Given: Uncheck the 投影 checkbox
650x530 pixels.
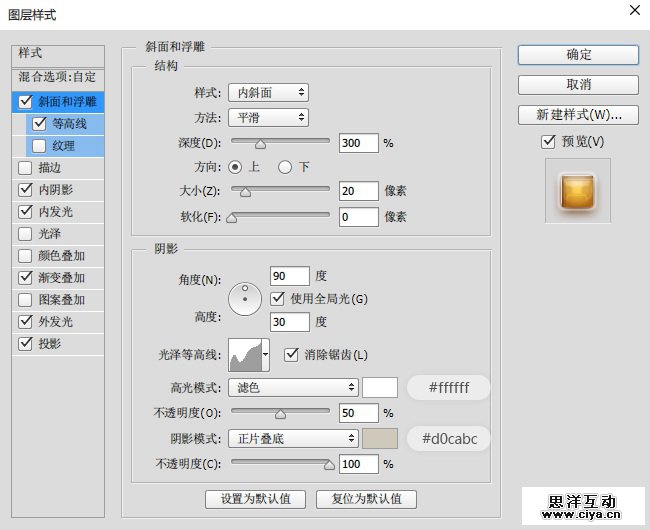Looking at the screenshot, I should pos(25,343).
